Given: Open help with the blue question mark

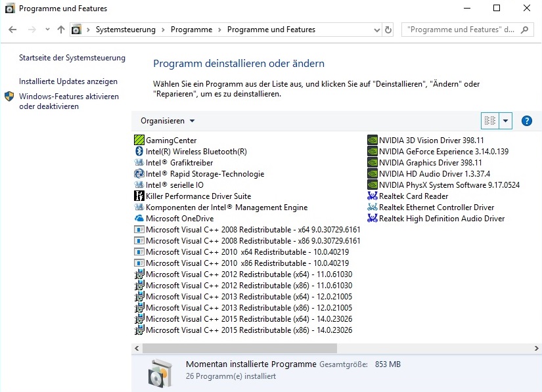Looking at the screenshot, I should coord(526,121).
